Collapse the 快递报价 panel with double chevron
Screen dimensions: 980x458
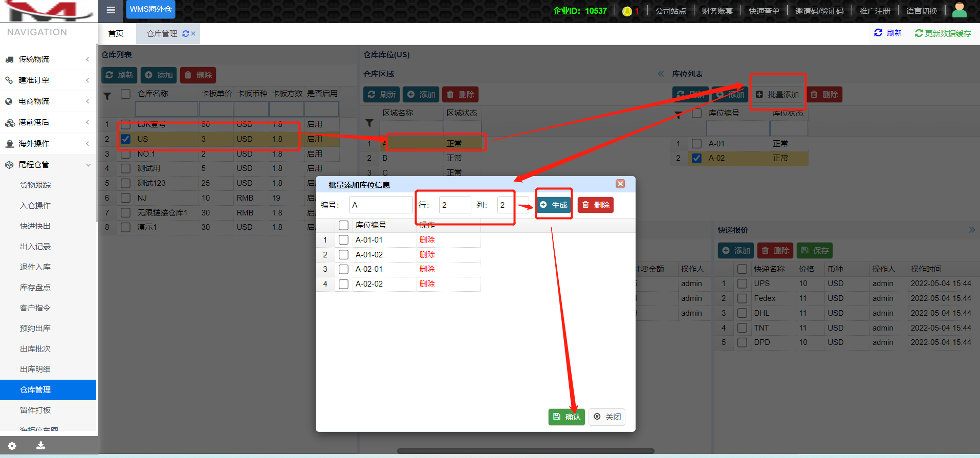click(972, 230)
